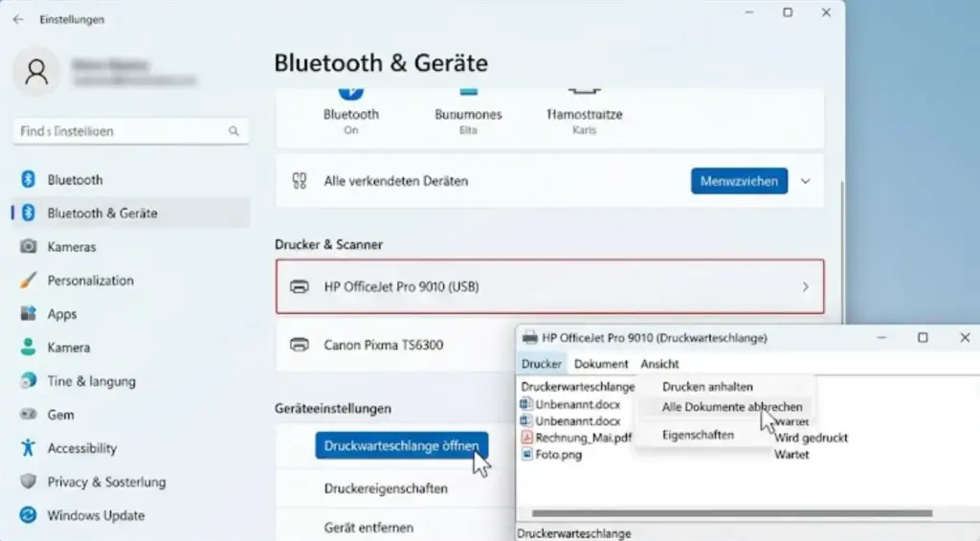Click Druckwarteschlange öffnen button

pyautogui.click(x=401, y=445)
